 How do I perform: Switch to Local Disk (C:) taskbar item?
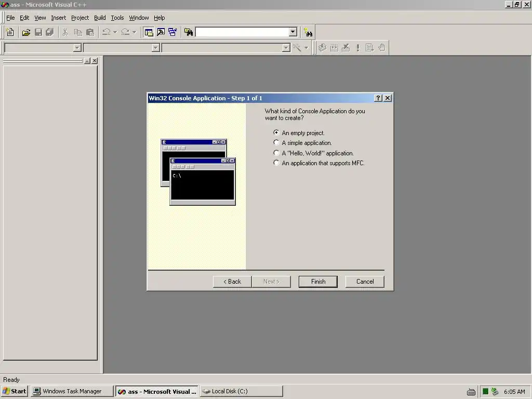pos(241,391)
